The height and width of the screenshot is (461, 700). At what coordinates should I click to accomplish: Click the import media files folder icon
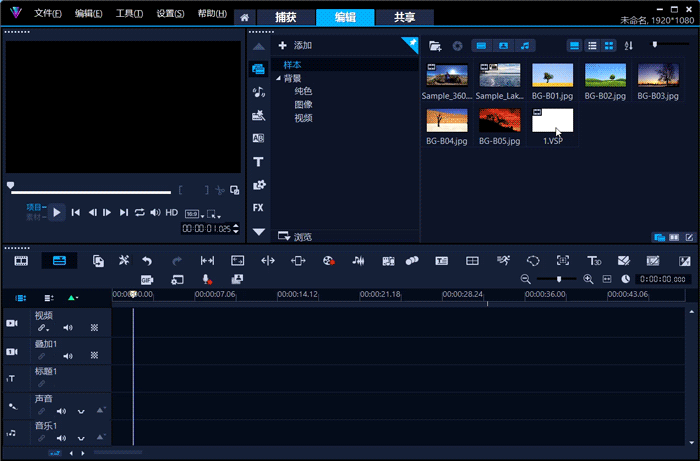(x=434, y=46)
